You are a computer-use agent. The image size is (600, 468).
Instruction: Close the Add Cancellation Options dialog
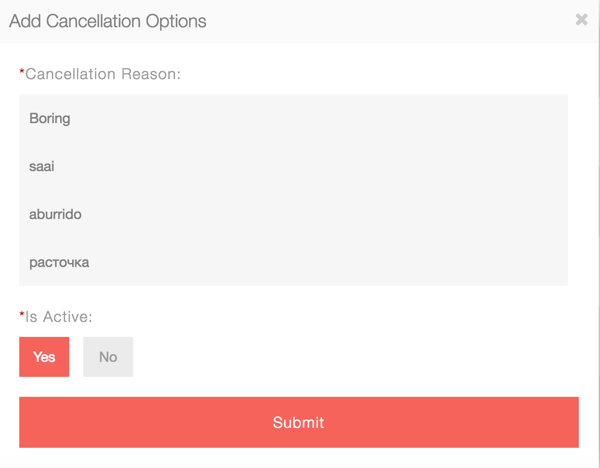click(581, 19)
